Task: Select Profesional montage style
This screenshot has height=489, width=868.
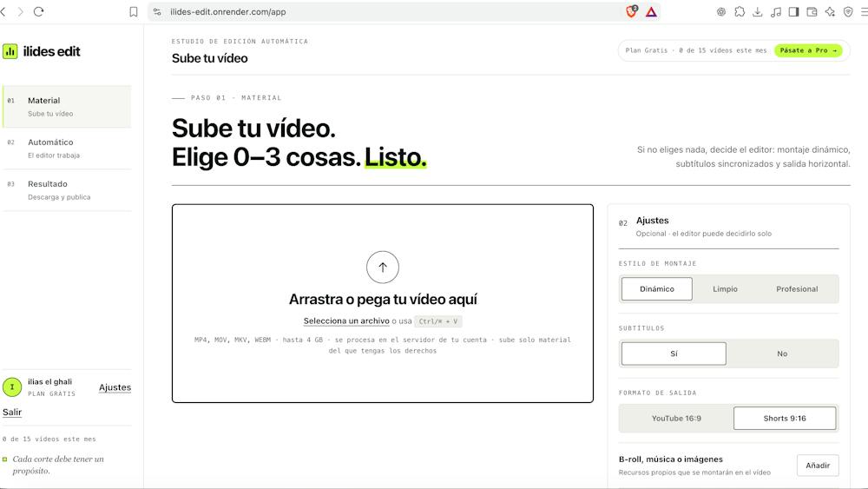Action: click(797, 289)
